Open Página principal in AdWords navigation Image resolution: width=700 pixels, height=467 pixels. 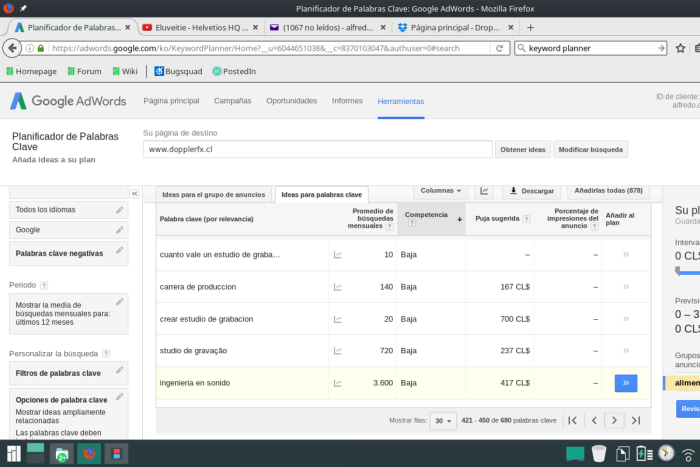tap(171, 101)
